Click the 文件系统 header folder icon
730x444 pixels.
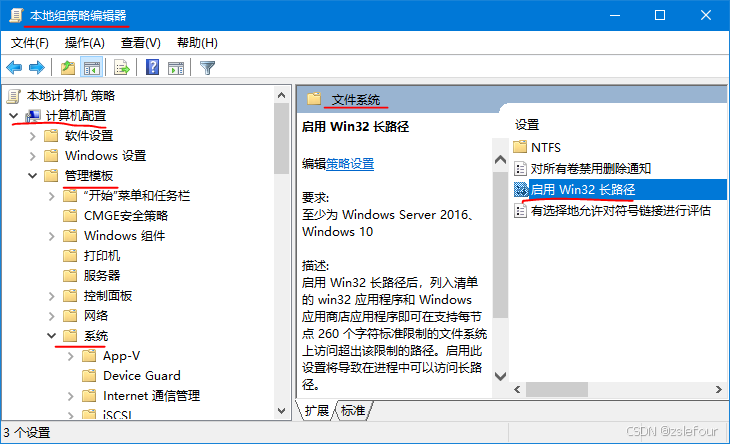(314, 99)
